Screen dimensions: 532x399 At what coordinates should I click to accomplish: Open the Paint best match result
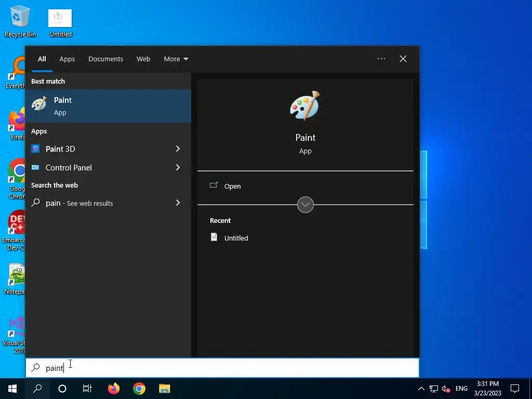108,106
